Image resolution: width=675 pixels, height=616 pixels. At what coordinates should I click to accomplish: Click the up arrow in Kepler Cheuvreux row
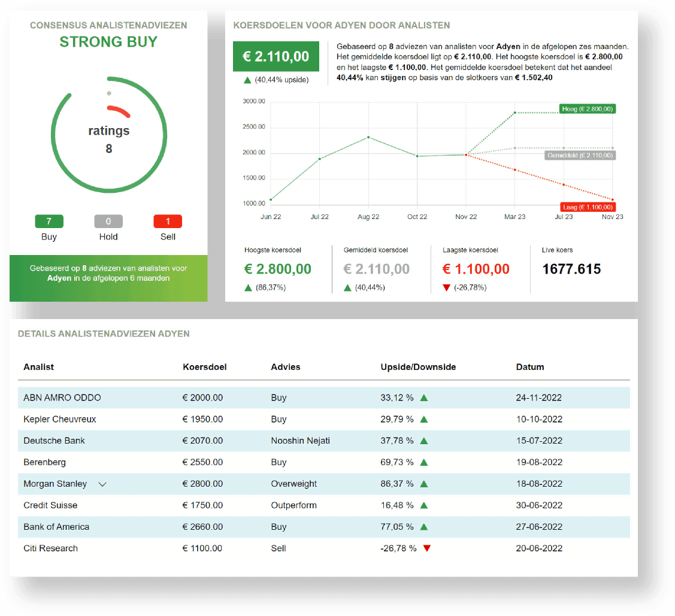pos(424,420)
